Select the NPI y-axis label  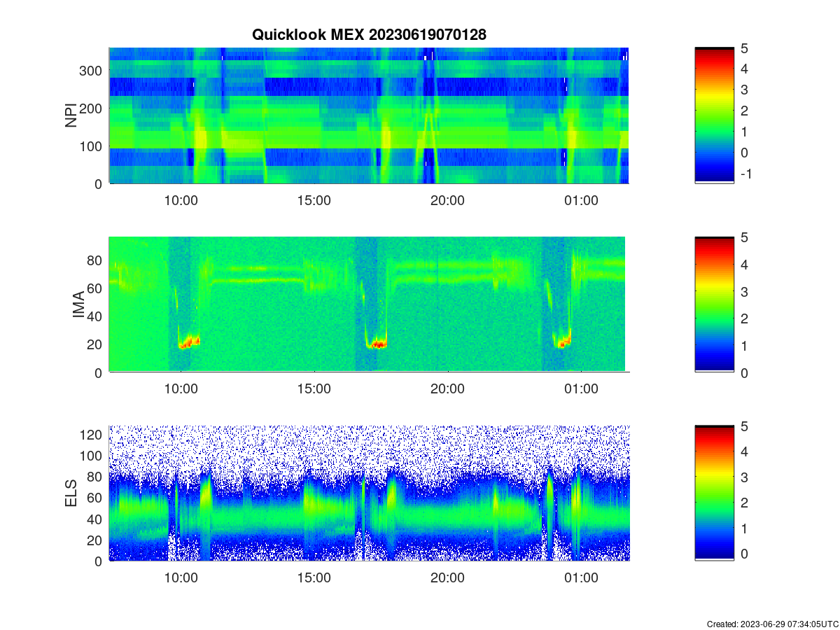point(71,115)
